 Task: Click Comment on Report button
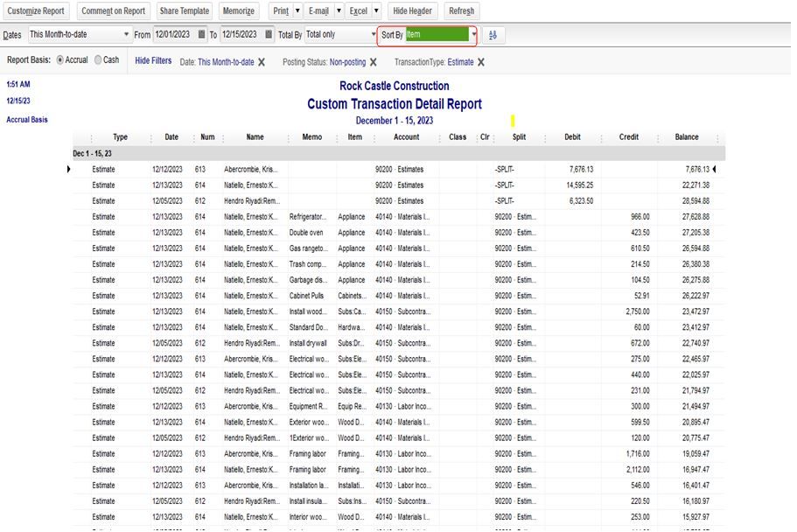[x=113, y=10]
